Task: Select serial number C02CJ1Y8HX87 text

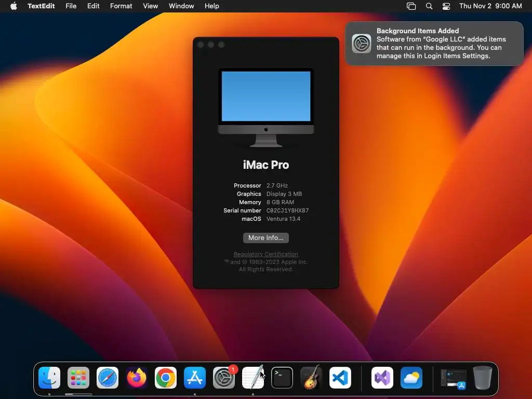Action: (x=288, y=211)
